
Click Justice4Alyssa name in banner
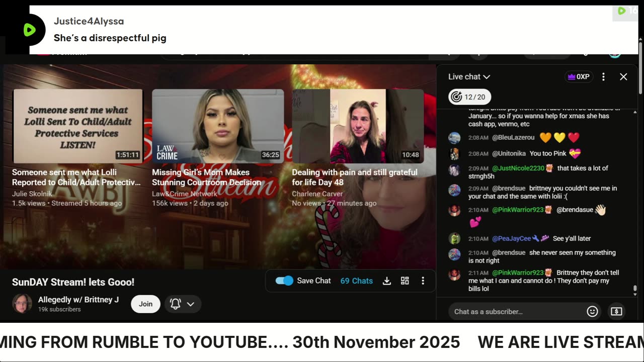89,21
